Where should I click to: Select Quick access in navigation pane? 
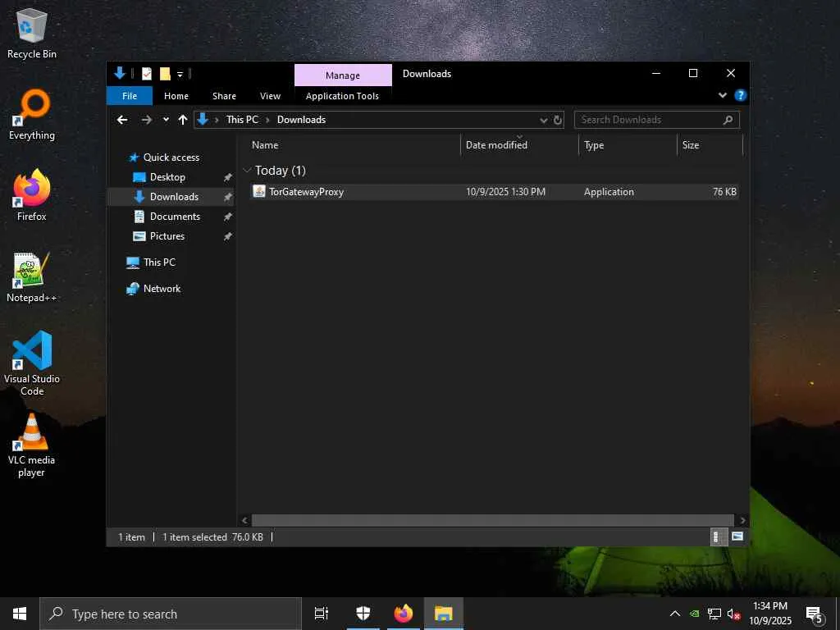point(171,157)
